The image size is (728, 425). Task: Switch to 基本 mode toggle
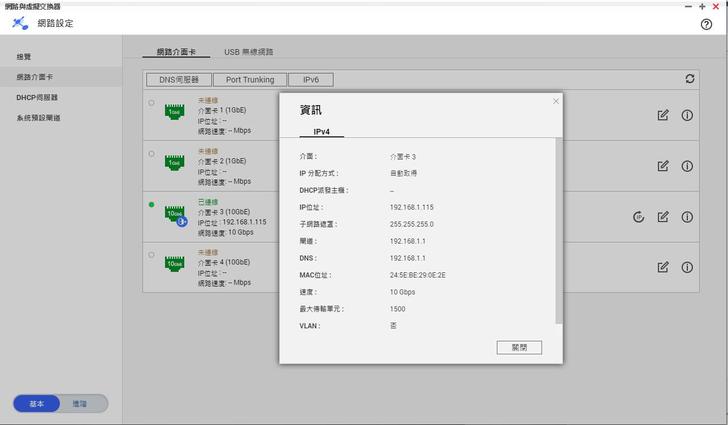[x=37, y=404]
